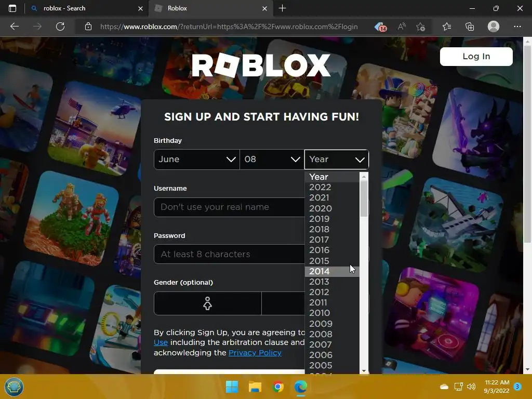Viewport: 532px width, 399px height.
Task: Choose 2019 from the year list
Action: (332, 219)
